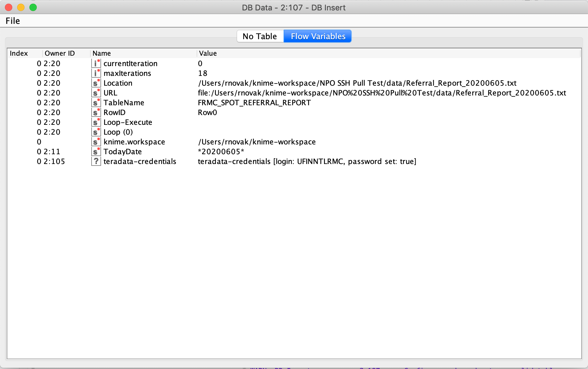Click the Index column header
Viewport: 588px width, 369px height.
click(x=19, y=53)
